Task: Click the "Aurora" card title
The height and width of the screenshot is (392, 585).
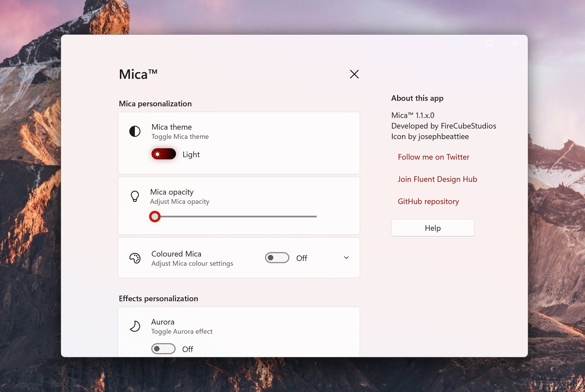Action: (x=163, y=322)
